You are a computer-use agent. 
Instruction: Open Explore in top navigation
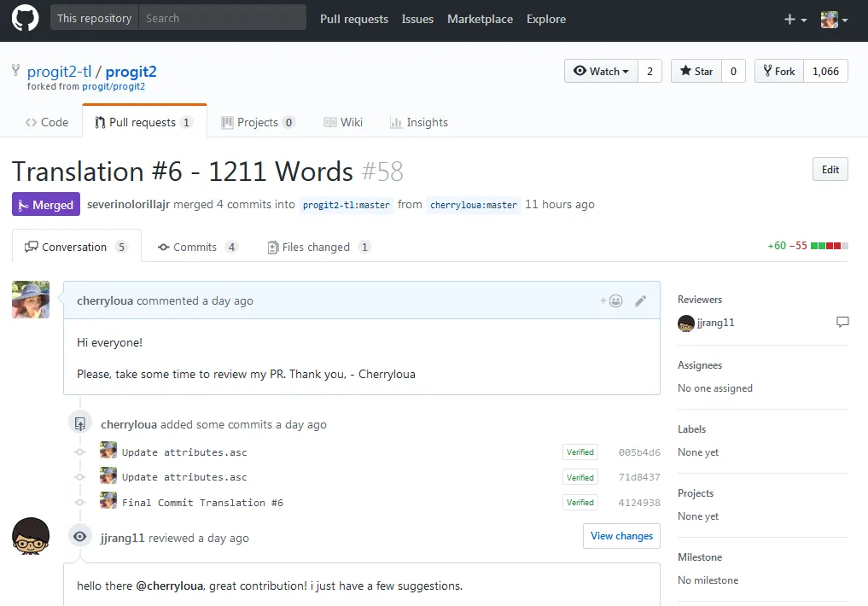(x=546, y=19)
